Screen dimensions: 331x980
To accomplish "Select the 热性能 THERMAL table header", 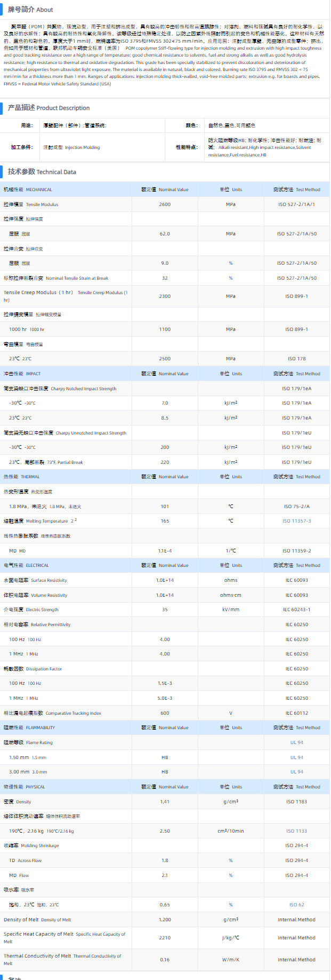I will click(21, 477).
